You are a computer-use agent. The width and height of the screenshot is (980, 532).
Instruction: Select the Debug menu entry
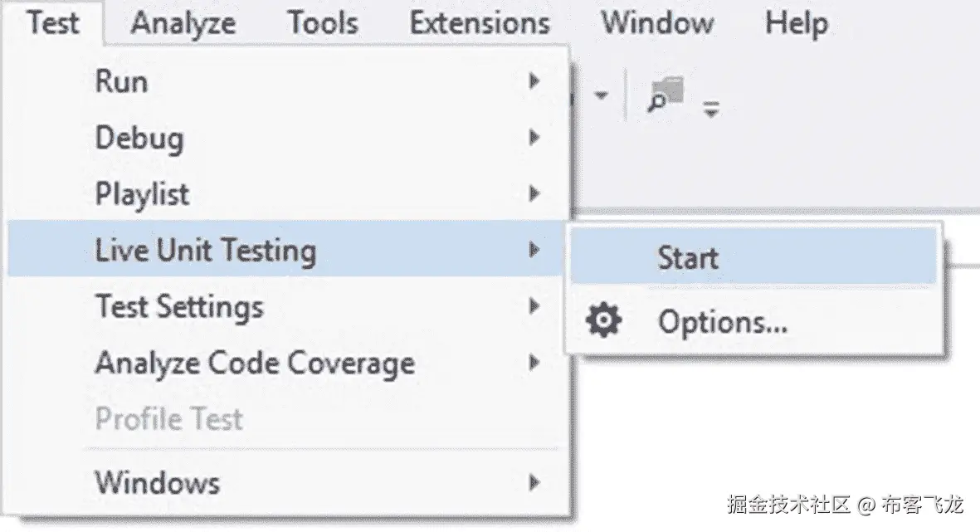pyautogui.click(x=139, y=138)
